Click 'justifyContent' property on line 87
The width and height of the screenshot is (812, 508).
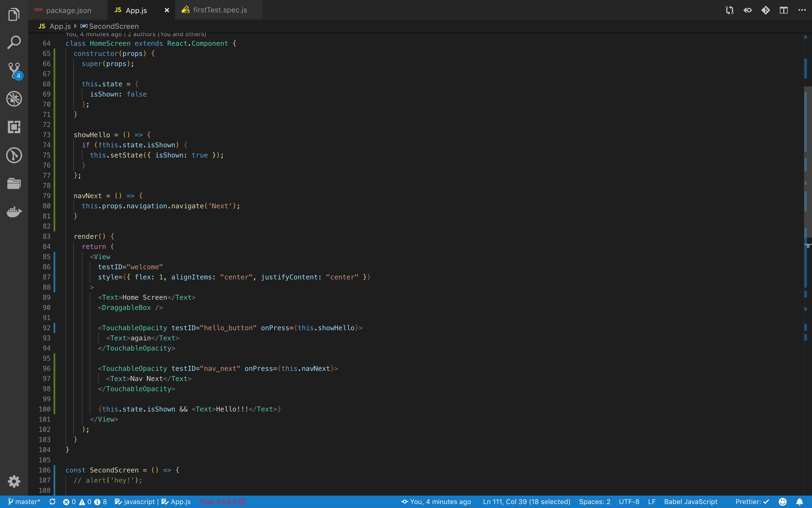[x=289, y=277]
